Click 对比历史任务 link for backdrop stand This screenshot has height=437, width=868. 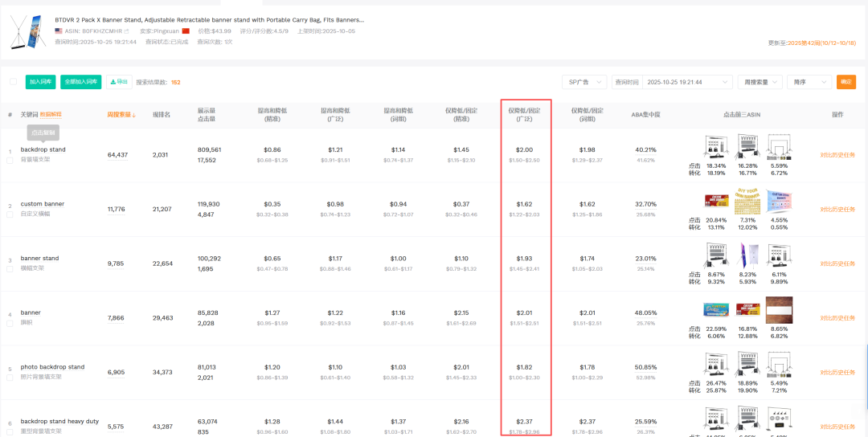[x=837, y=154]
